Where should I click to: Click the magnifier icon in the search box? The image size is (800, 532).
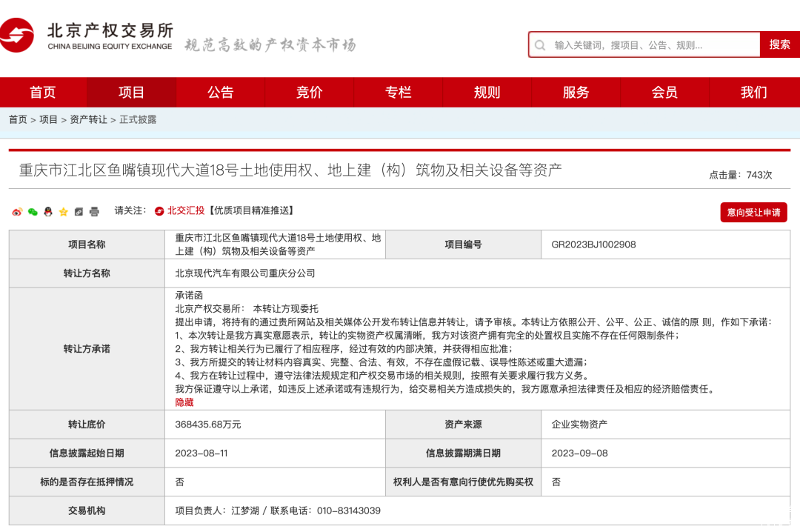coord(540,45)
